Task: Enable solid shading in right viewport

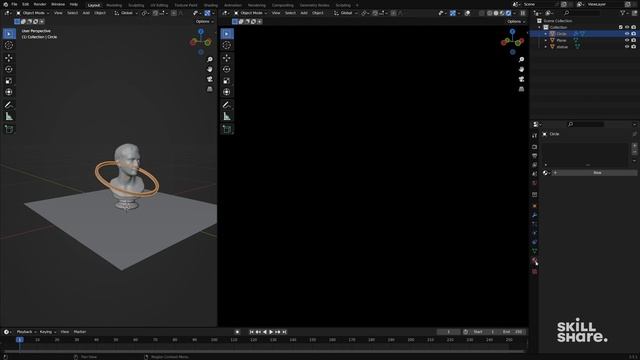Action: (496, 13)
